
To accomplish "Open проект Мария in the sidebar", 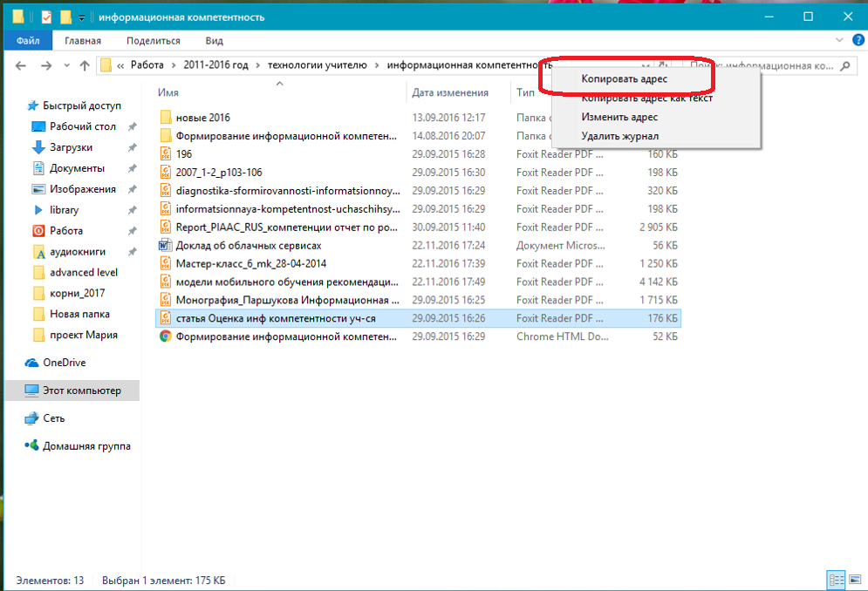I will (84, 335).
